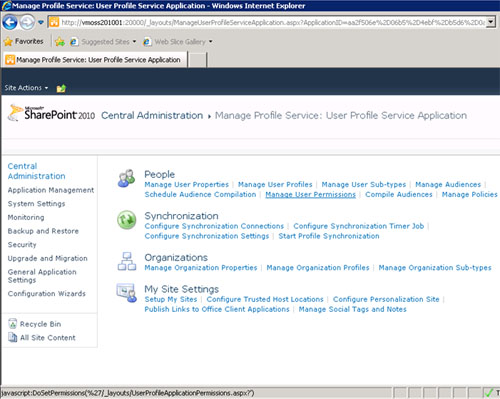Open the recent pages dropdown arrow
500x399 pixels.
point(41,23)
